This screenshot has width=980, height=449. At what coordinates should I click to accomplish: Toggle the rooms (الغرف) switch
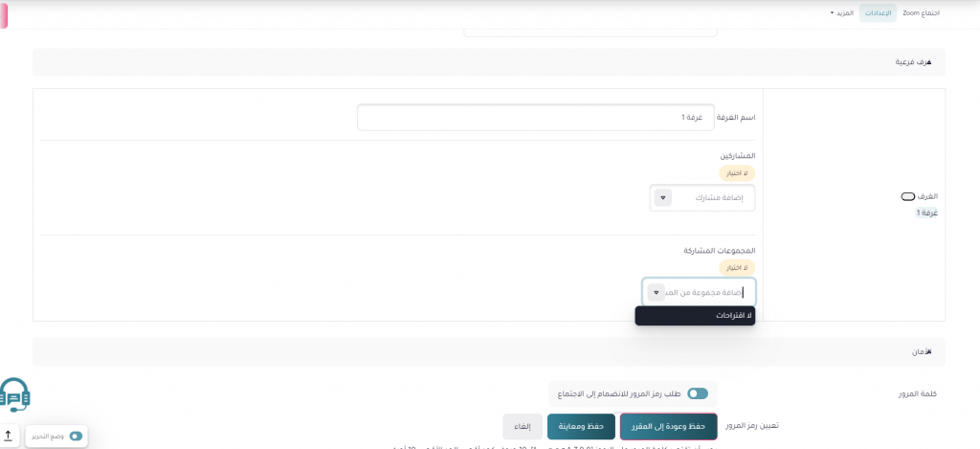907,196
